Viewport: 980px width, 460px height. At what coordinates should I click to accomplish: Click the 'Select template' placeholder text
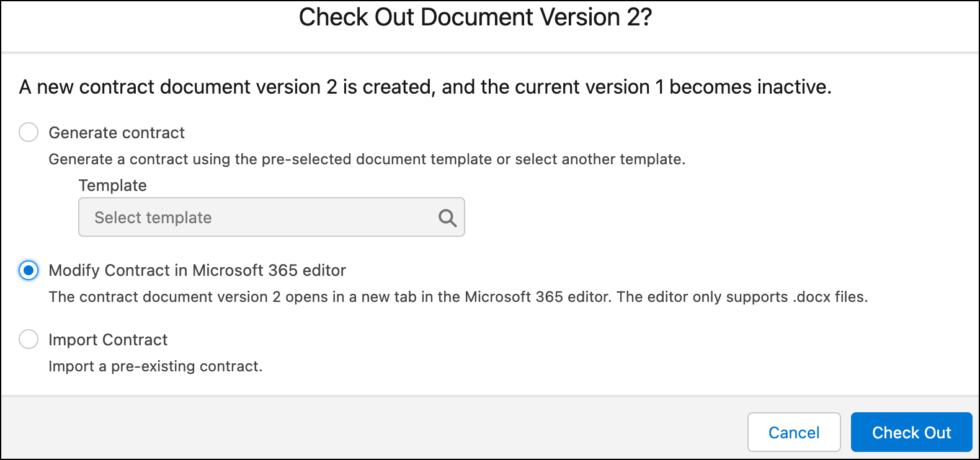click(x=153, y=218)
